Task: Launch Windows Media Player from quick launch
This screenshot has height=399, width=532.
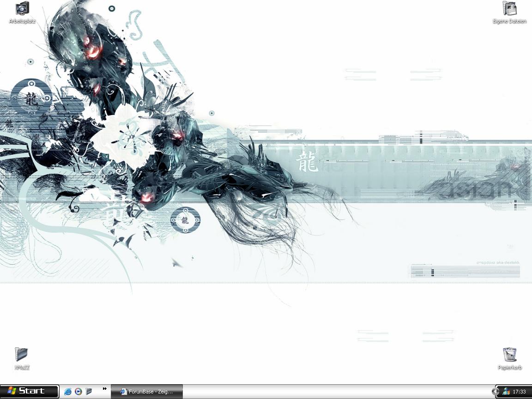Action: (x=79, y=392)
